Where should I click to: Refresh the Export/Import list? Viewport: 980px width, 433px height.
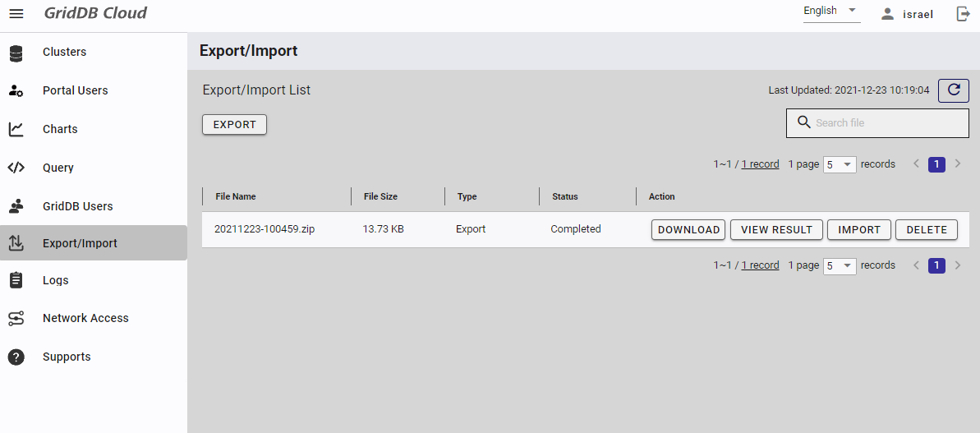click(953, 90)
